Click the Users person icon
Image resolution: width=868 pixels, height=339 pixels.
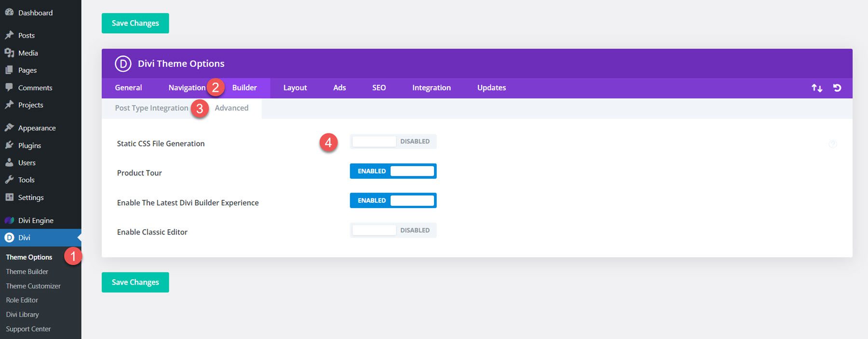[x=9, y=162]
